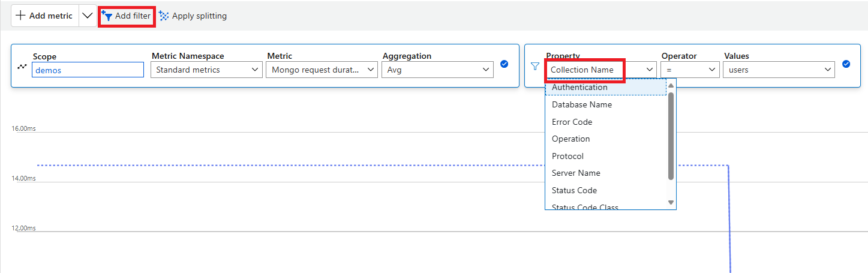868x273 pixels.
Task: Click the blue checkmark on the filter row
Action: pyautogui.click(x=846, y=64)
